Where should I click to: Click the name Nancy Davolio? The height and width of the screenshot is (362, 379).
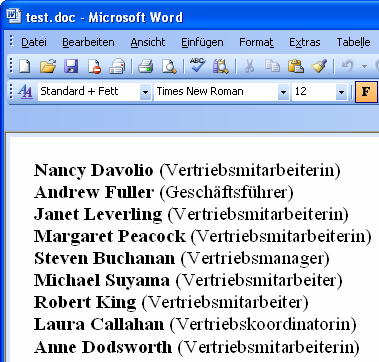[x=94, y=171]
